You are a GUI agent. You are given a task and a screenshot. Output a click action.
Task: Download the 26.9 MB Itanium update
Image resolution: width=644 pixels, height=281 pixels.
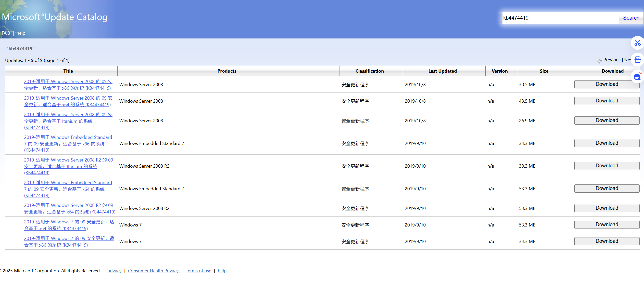[x=607, y=121]
